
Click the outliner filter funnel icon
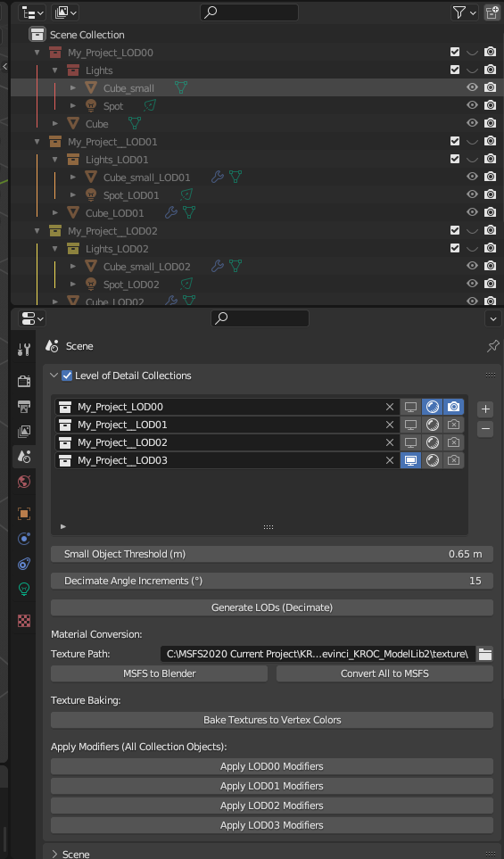click(464, 12)
